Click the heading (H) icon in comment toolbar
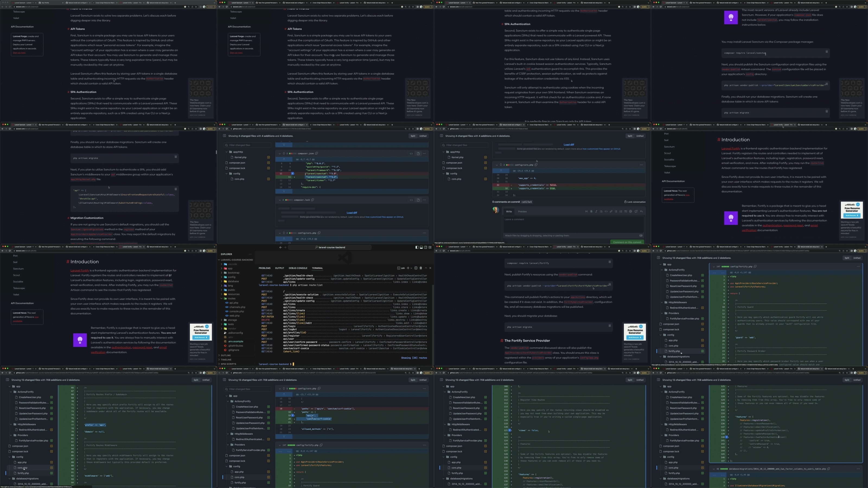 [x=586, y=211]
